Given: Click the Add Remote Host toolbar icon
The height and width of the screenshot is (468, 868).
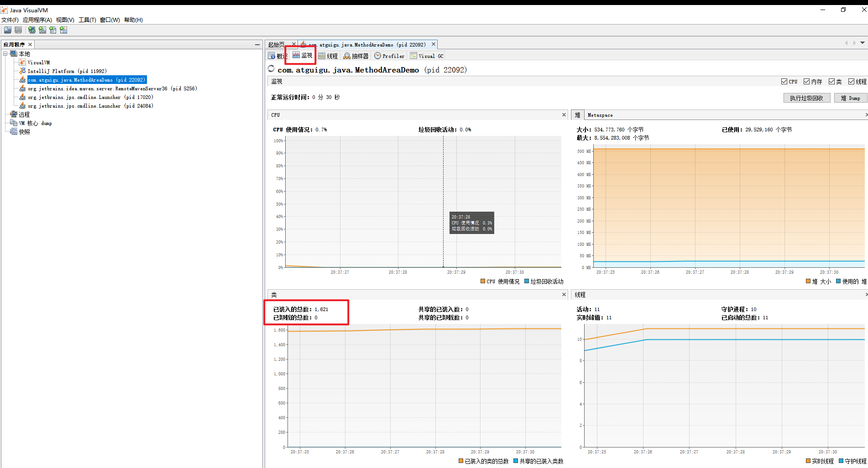Looking at the screenshot, I should tap(31, 30).
